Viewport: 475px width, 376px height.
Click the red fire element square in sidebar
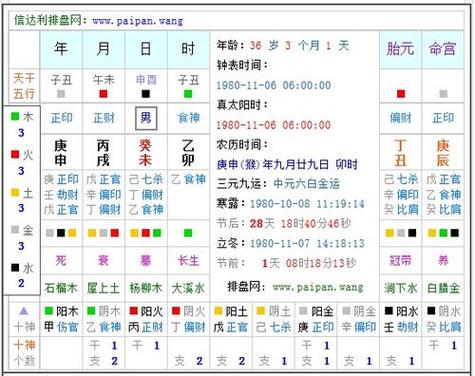[x=15, y=154]
